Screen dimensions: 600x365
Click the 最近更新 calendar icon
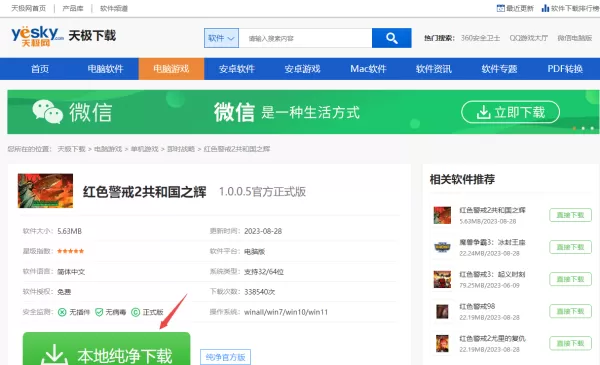pyautogui.click(x=501, y=8)
